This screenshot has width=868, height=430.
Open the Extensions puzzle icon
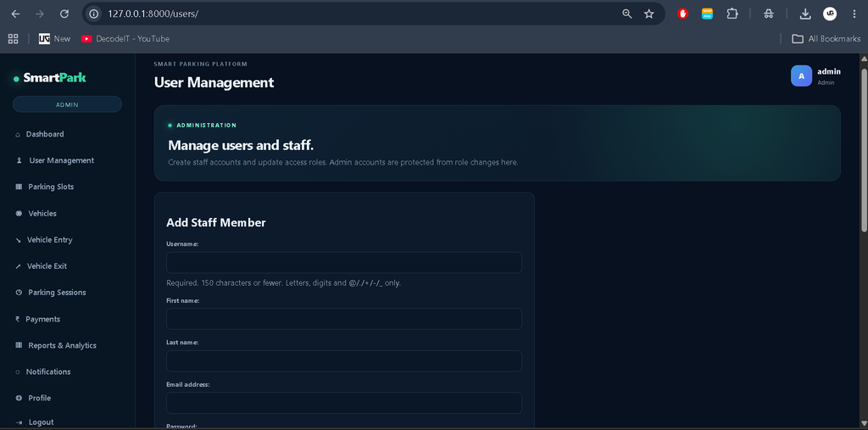(732, 14)
